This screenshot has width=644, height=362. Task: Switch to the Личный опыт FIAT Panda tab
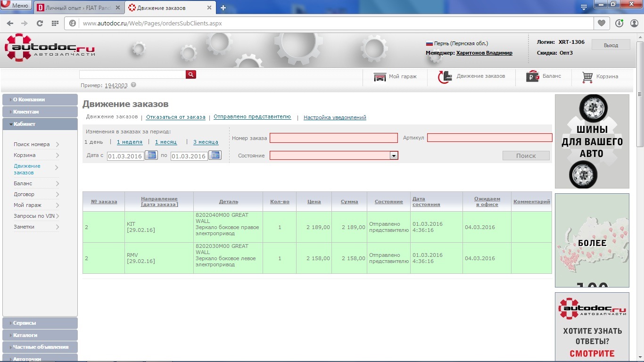[x=78, y=8]
